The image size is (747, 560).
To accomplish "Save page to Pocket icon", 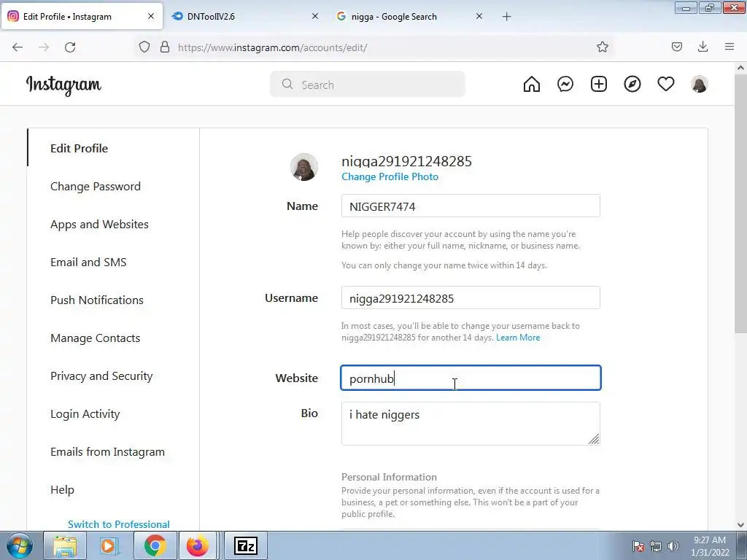I will pos(677,47).
